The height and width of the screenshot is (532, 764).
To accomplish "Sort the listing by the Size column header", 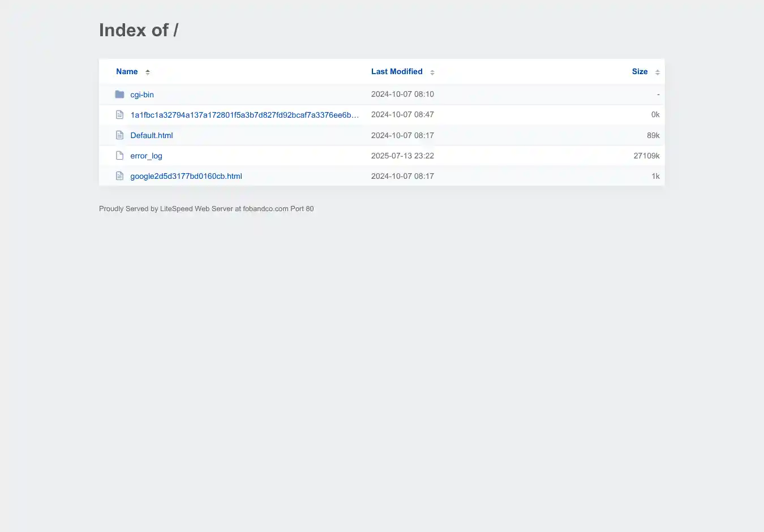I will [639, 72].
